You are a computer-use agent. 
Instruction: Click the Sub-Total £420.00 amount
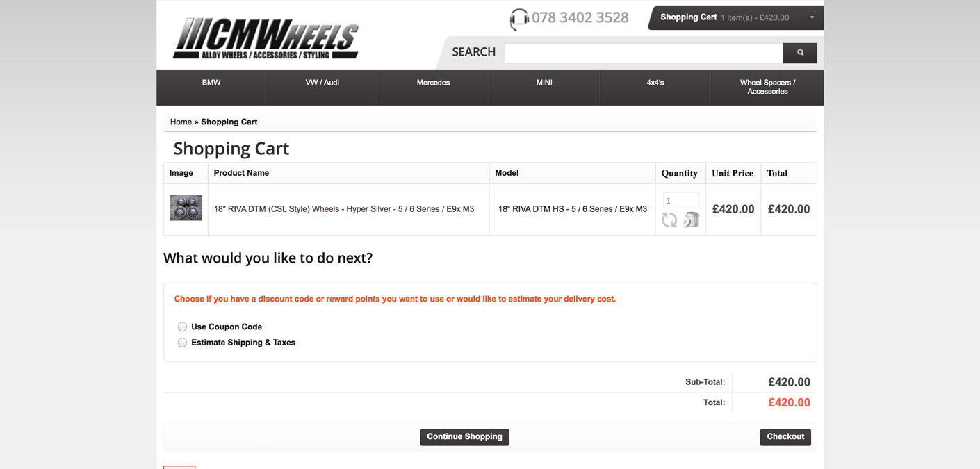point(789,382)
